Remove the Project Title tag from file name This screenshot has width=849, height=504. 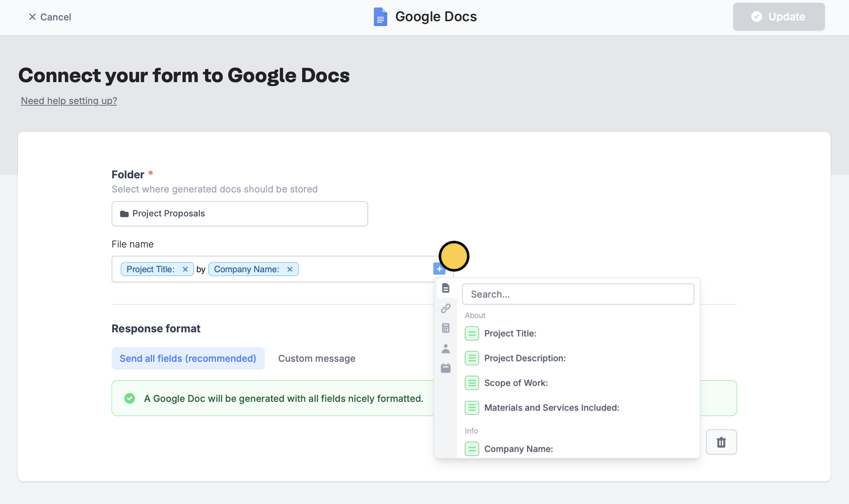tap(185, 269)
